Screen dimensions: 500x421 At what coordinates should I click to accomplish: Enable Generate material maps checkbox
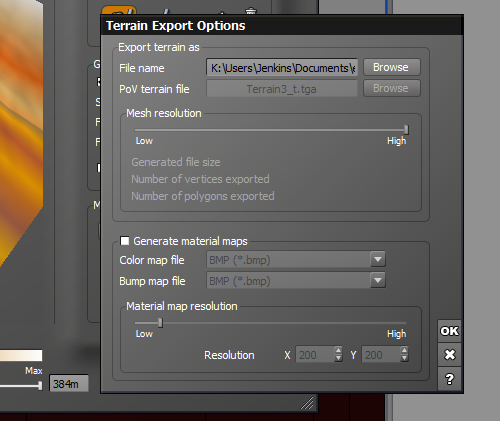coord(125,241)
